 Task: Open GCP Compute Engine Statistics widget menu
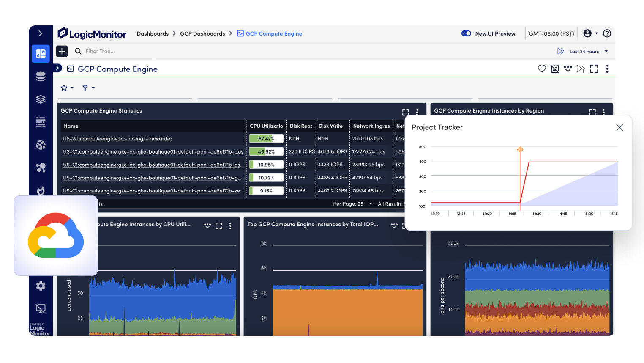417,112
